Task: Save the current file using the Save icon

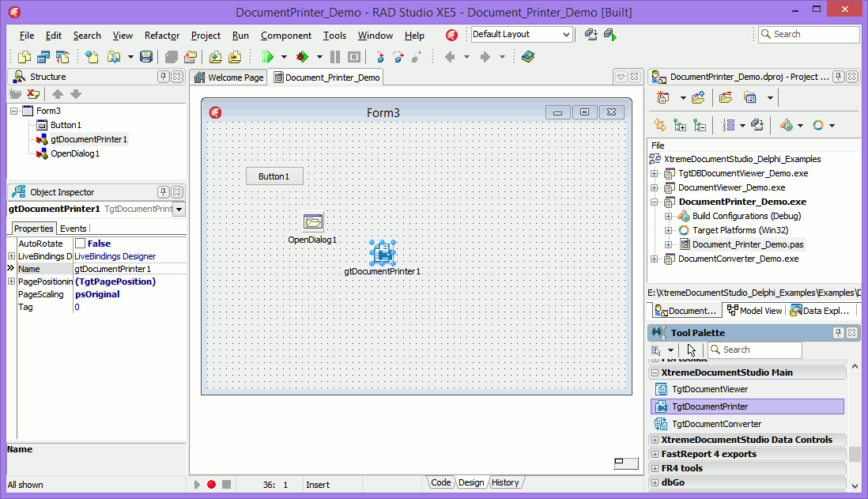Action: click(x=146, y=56)
